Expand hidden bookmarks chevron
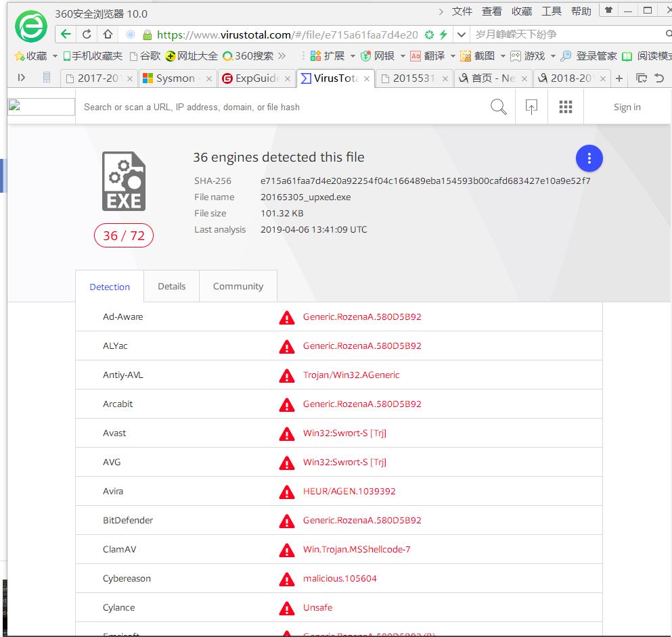The width and height of the screenshot is (672, 637). click(282, 55)
